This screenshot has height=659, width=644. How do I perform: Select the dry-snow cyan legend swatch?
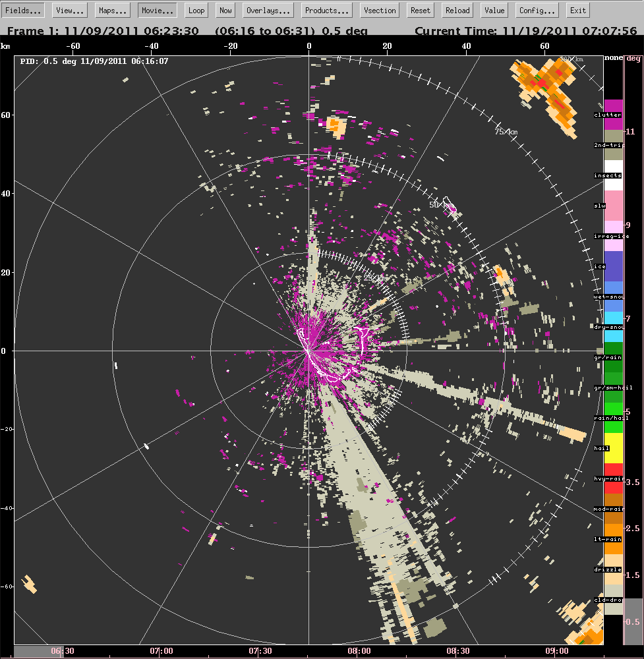pyautogui.click(x=613, y=327)
